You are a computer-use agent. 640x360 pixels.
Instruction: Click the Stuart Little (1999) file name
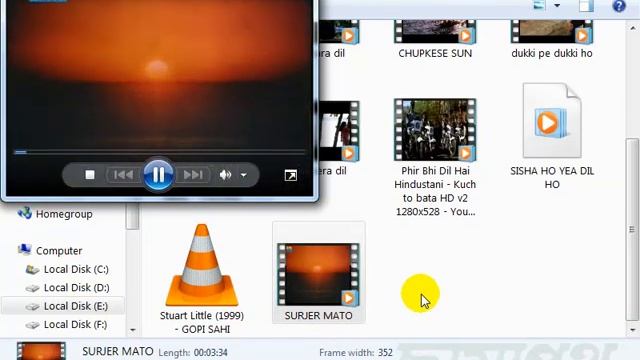click(202, 322)
